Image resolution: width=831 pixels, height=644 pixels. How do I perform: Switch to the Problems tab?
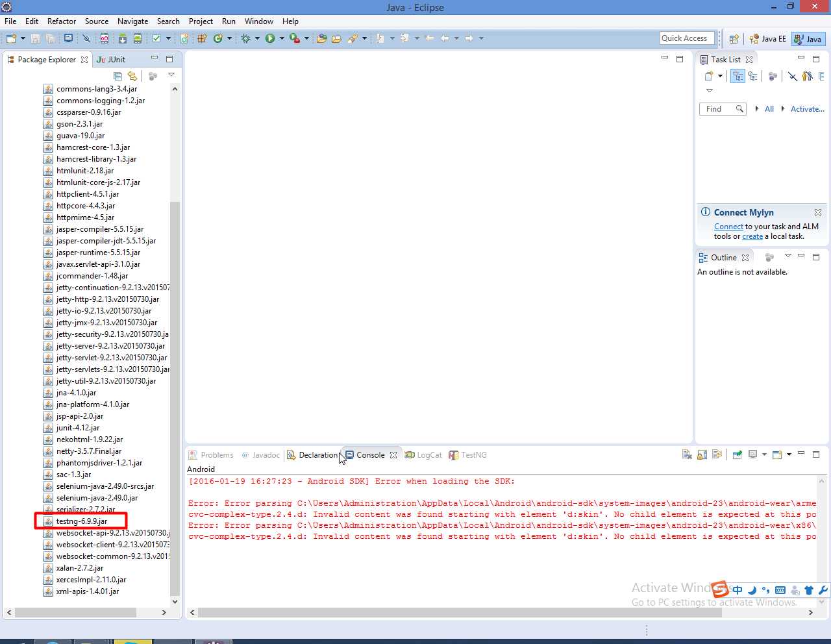[x=211, y=455]
